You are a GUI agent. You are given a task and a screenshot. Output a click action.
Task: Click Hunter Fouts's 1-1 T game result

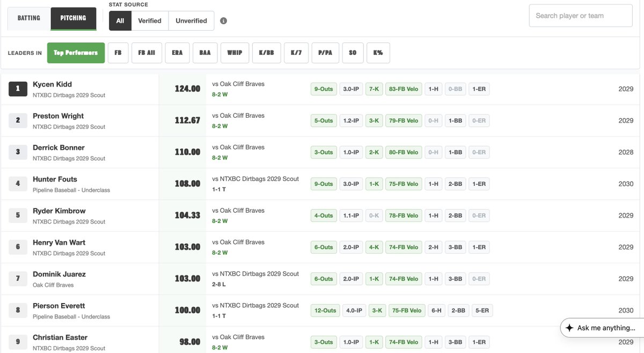(x=219, y=189)
